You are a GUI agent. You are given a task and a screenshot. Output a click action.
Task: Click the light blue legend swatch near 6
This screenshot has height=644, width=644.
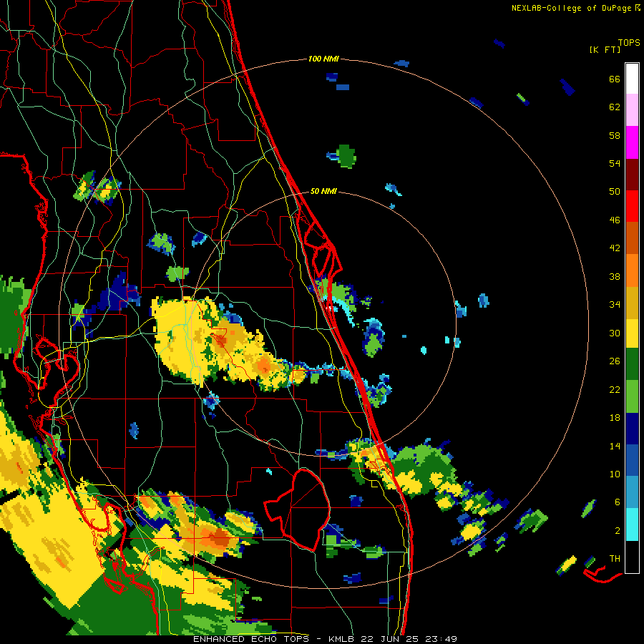click(632, 492)
